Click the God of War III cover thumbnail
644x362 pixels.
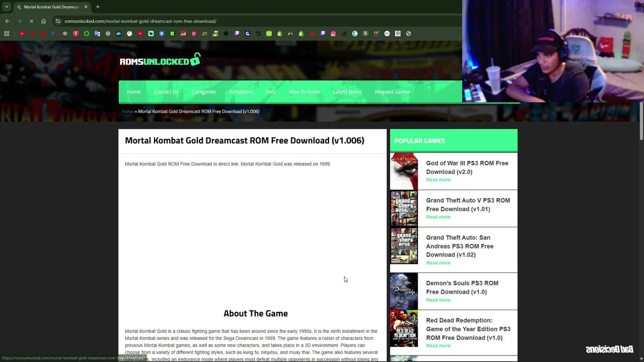pyautogui.click(x=404, y=171)
